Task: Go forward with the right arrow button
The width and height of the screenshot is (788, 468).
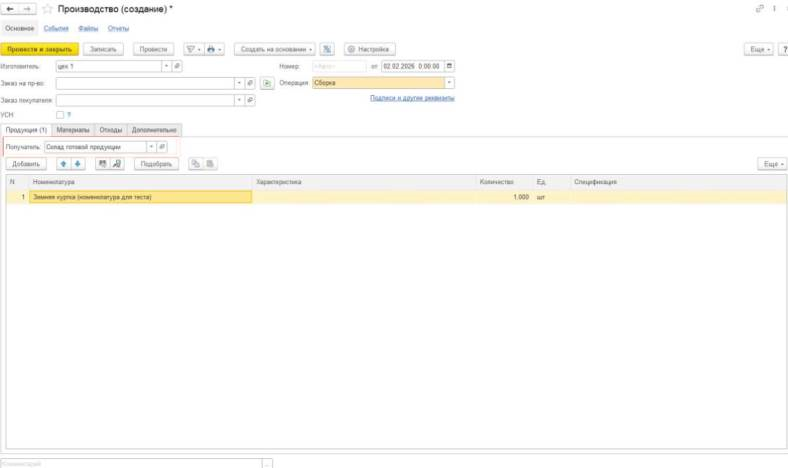Action: tap(27, 9)
